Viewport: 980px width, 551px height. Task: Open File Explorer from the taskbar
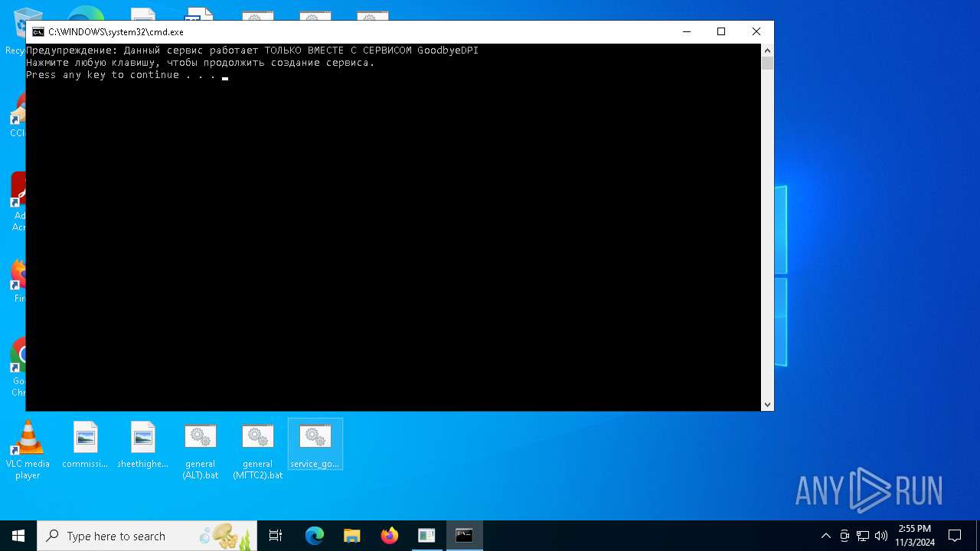pyautogui.click(x=351, y=536)
